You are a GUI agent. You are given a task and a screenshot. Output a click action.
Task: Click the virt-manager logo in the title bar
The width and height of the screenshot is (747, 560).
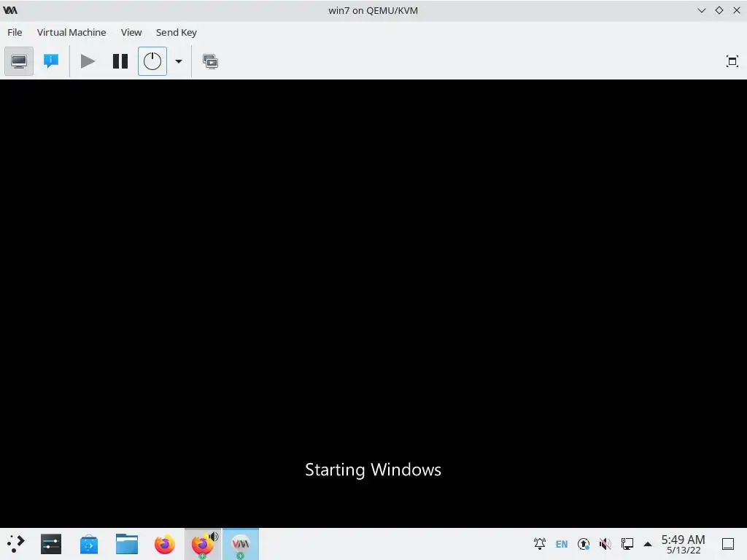point(10,10)
